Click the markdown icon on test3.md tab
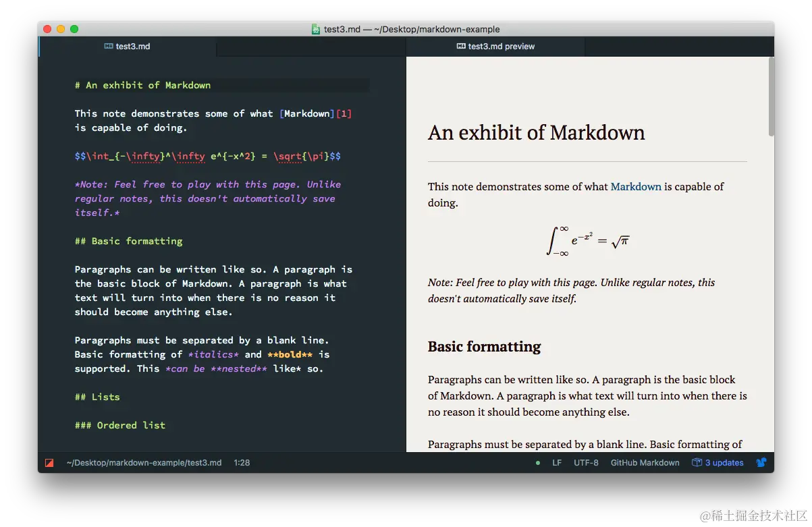The image size is (812, 527). (x=109, y=47)
